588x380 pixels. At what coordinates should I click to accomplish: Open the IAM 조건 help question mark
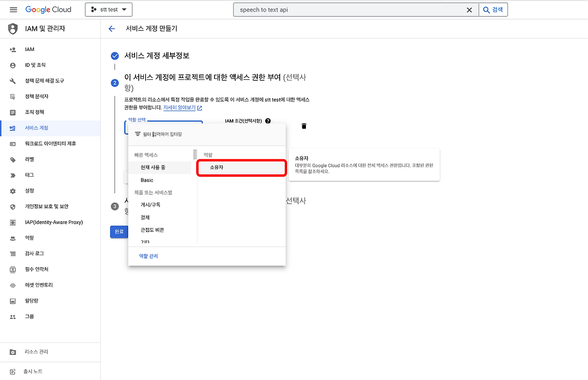[268, 121]
